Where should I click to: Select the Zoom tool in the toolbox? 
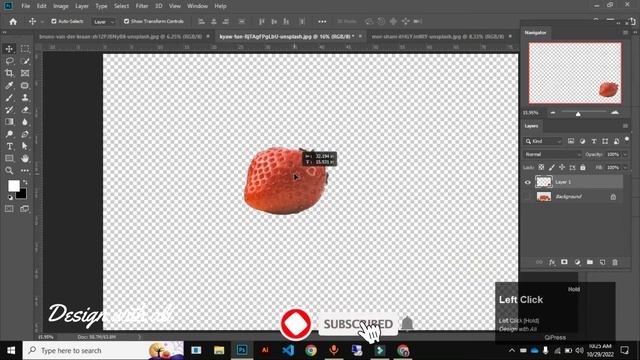pyautogui.click(x=9, y=171)
